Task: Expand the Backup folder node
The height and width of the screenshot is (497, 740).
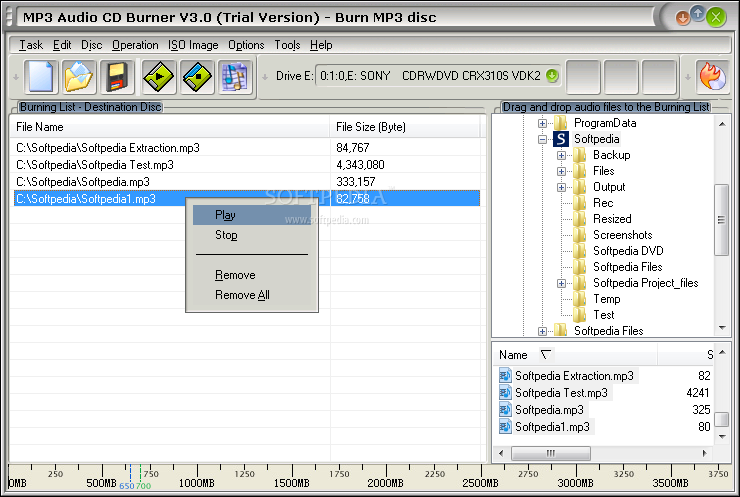Action: coord(561,155)
